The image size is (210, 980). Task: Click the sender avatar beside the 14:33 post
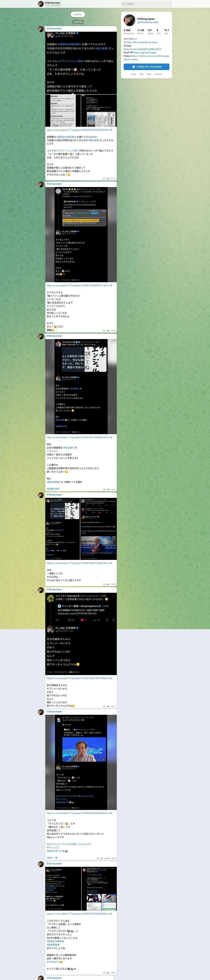[x=41, y=712]
